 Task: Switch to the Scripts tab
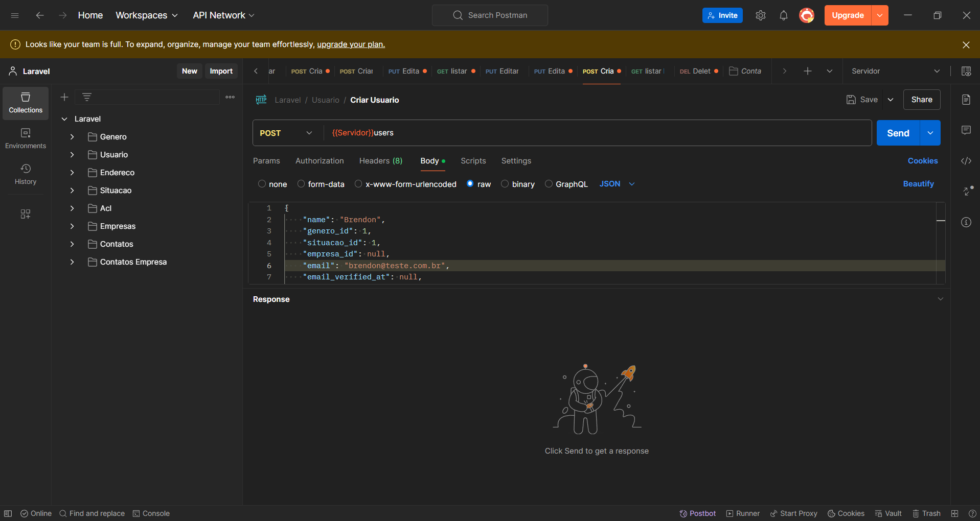[x=473, y=161]
